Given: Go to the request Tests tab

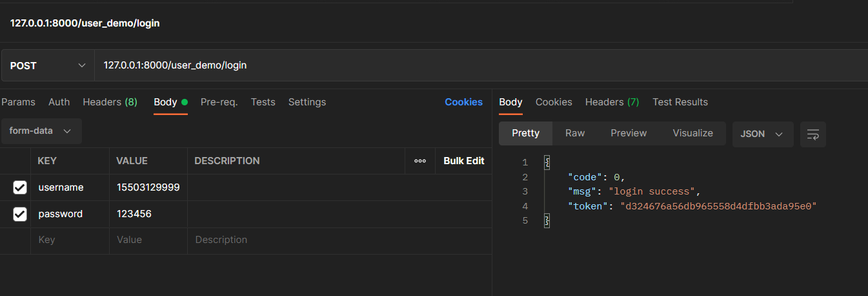Looking at the screenshot, I should pyautogui.click(x=263, y=102).
